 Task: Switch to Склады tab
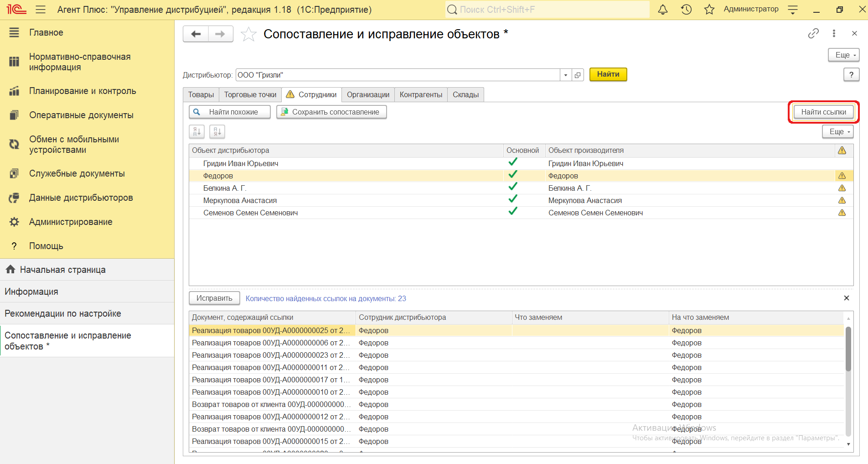[x=465, y=94]
